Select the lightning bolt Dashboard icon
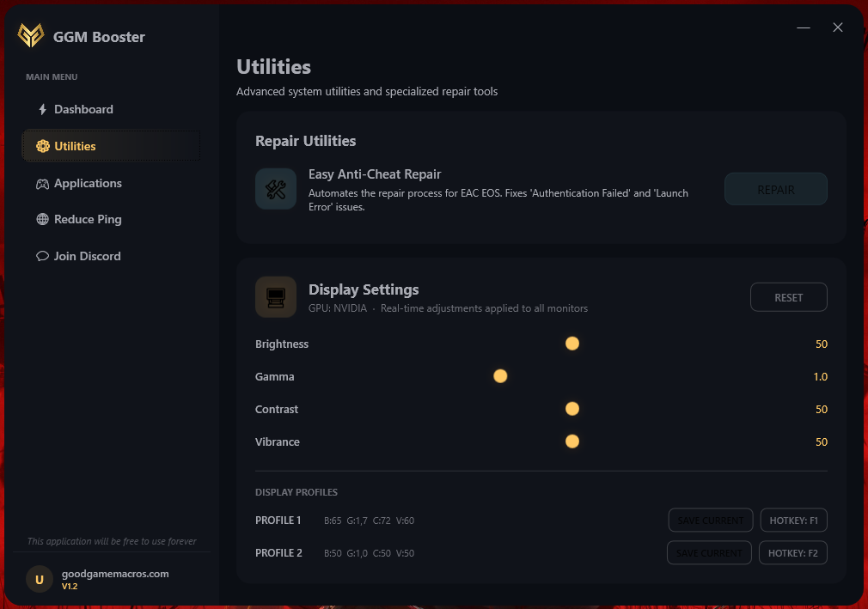The image size is (868, 609). point(41,109)
